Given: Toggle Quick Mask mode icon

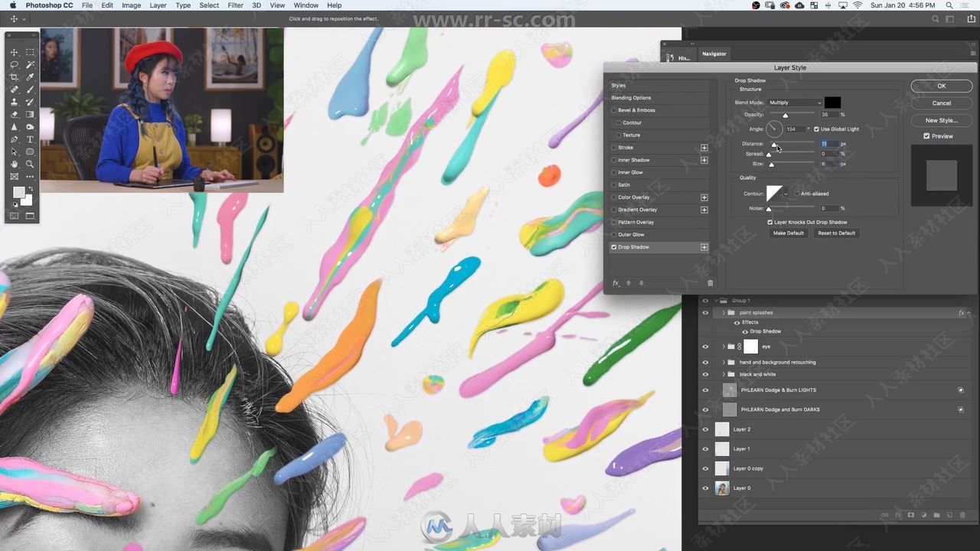Looking at the screenshot, I should (14, 216).
